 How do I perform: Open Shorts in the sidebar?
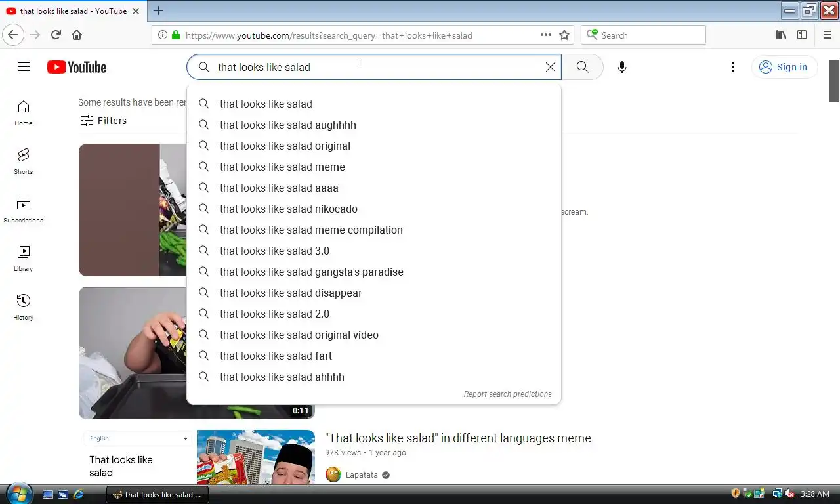[24, 161]
